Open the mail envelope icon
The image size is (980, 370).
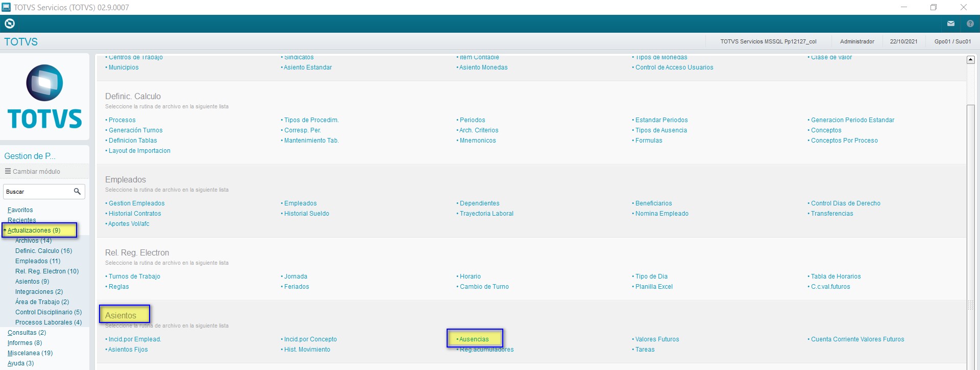[x=951, y=24]
